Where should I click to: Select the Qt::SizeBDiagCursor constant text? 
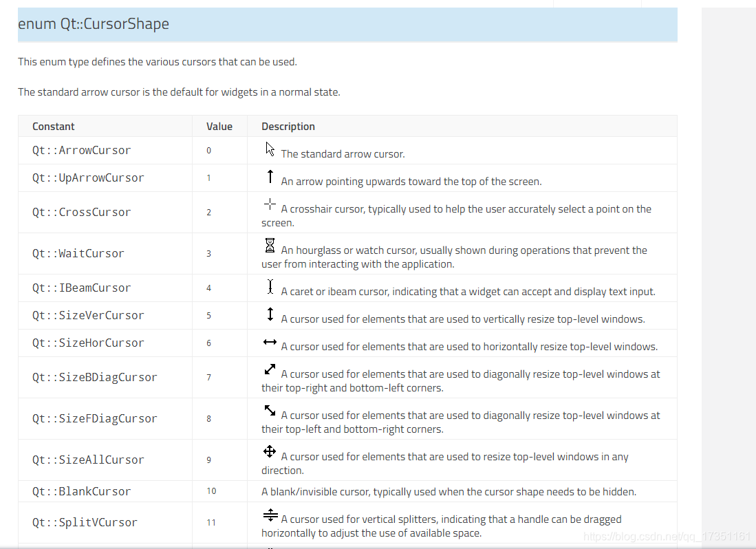point(94,378)
